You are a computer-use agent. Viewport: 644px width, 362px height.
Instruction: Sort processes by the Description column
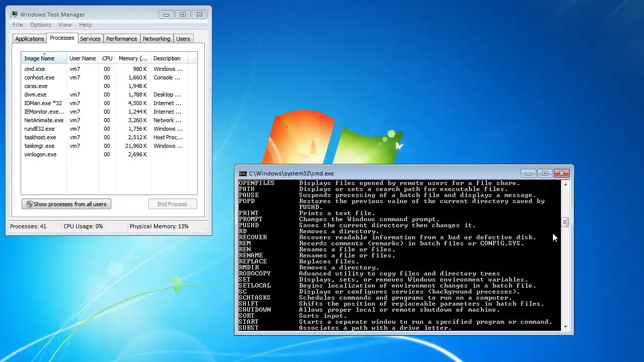pyautogui.click(x=169, y=58)
